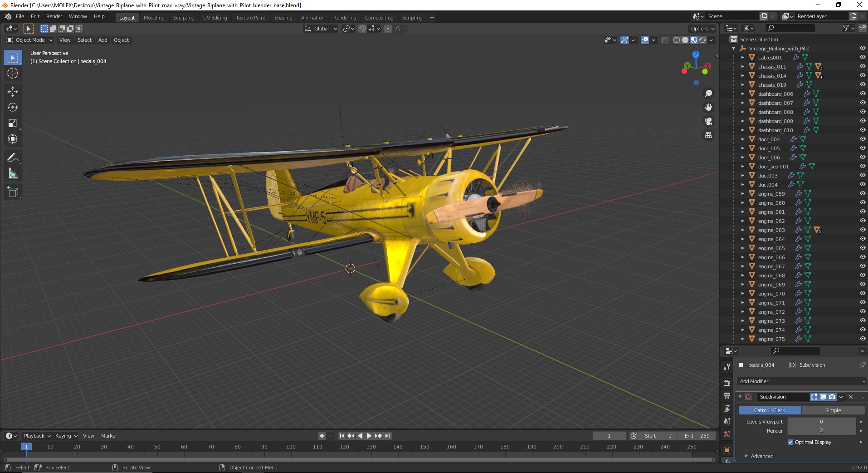
Task: Expand the dashboard_006 tree row
Action: pyautogui.click(x=742, y=94)
